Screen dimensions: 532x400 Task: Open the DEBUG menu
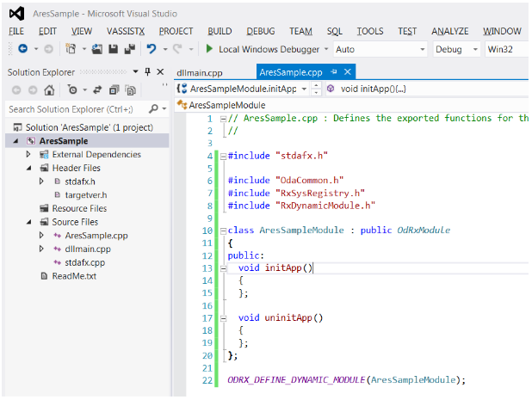261,31
